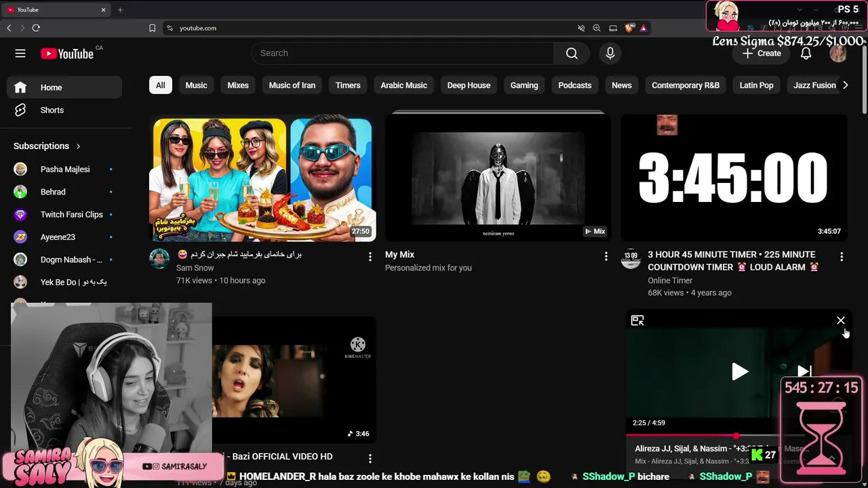Open the My Mix playlist thumbnail

click(498, 177)
